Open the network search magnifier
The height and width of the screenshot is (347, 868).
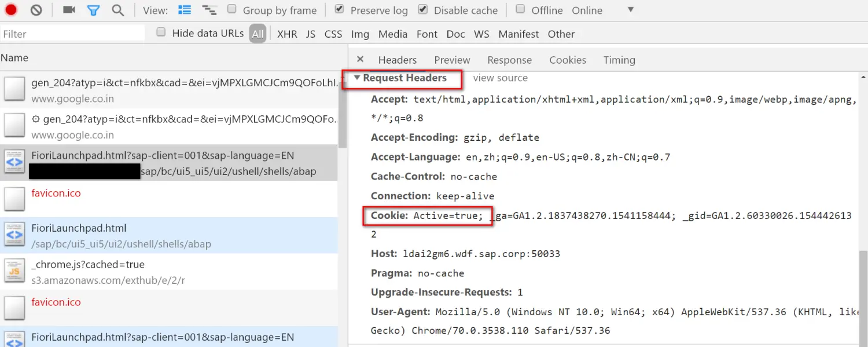(118, 10)
